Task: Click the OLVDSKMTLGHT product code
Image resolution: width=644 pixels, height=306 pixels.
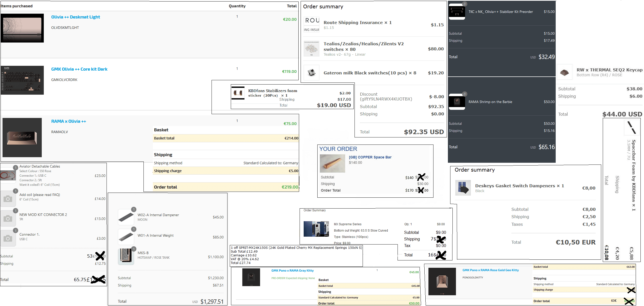Action: point(65,28)
